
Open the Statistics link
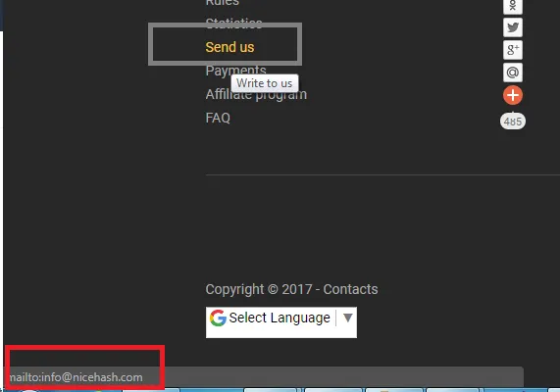[233, 23]
